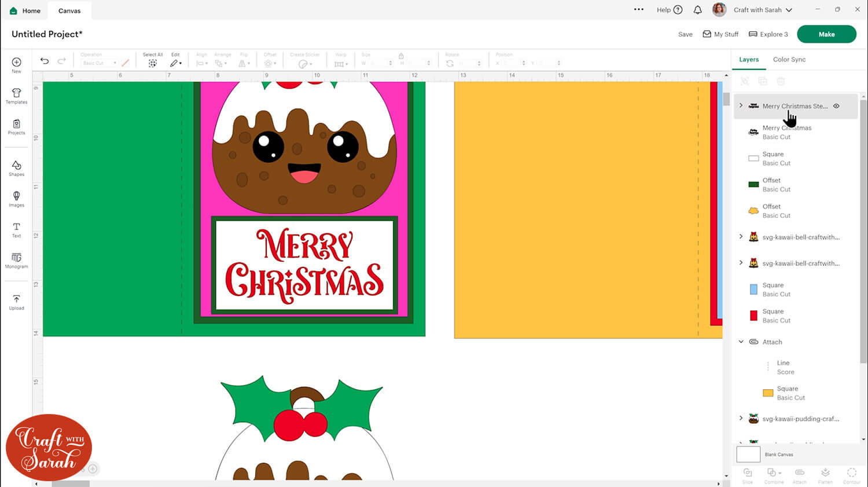Collapse the Attach group
868x487 pixels.
tap(741, 342)
